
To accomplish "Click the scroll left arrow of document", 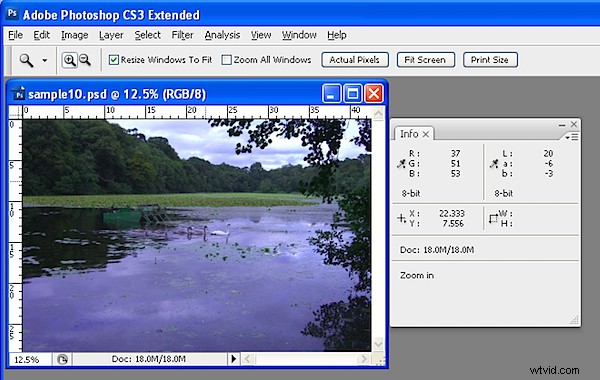I will [x=247, y=359].
